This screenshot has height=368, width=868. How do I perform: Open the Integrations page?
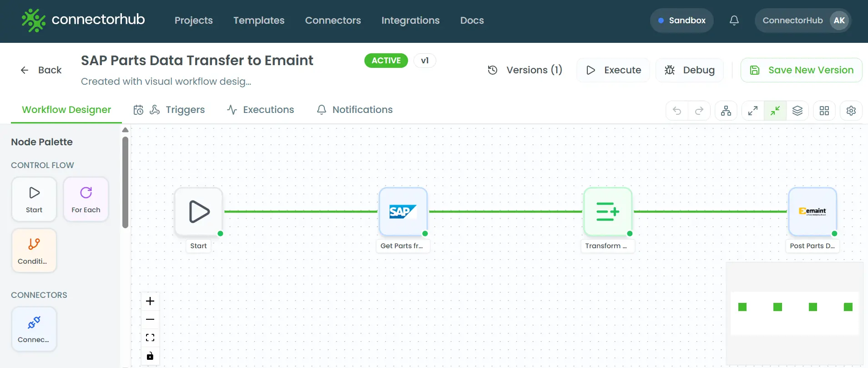tap(410, 20)
